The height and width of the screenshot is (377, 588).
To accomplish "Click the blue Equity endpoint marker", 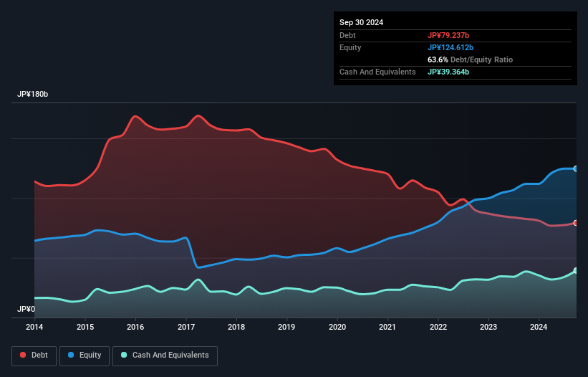I will [576, 169].
